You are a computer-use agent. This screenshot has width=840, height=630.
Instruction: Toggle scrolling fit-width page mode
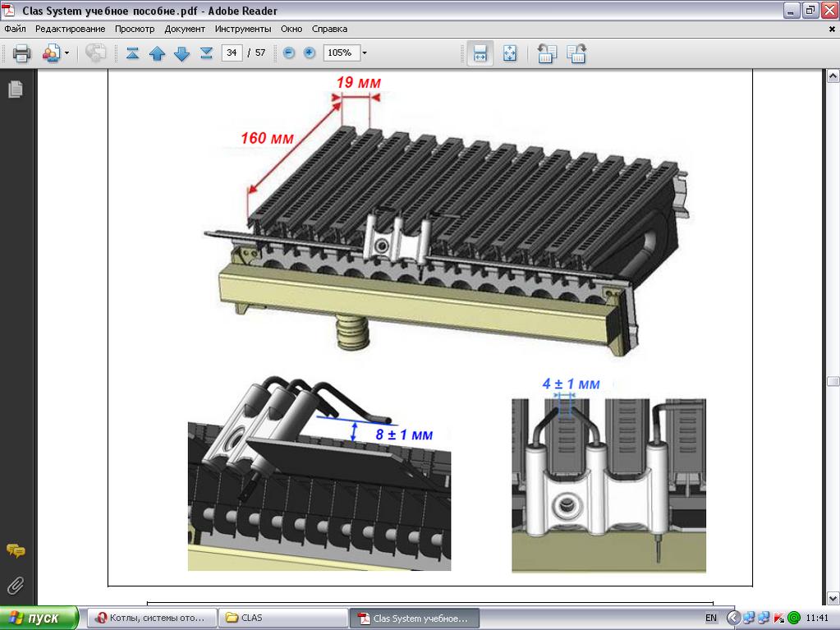(x=480, y=53)
